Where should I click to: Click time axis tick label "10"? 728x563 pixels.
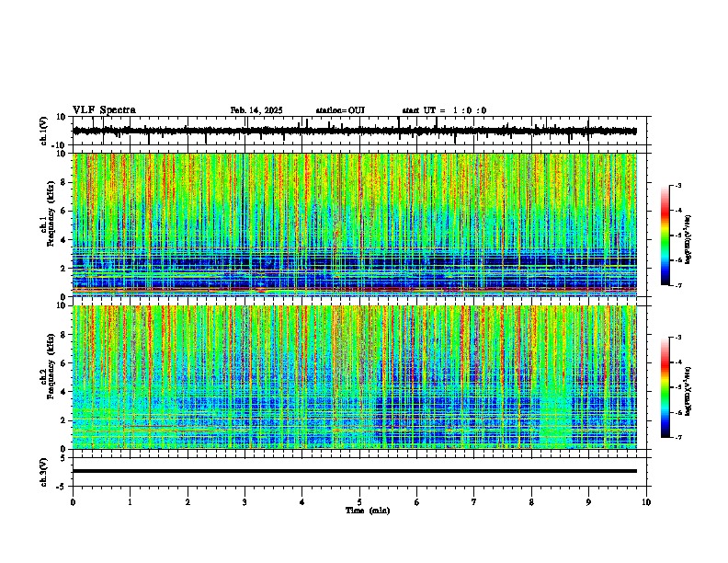click(x=646, y=502)
